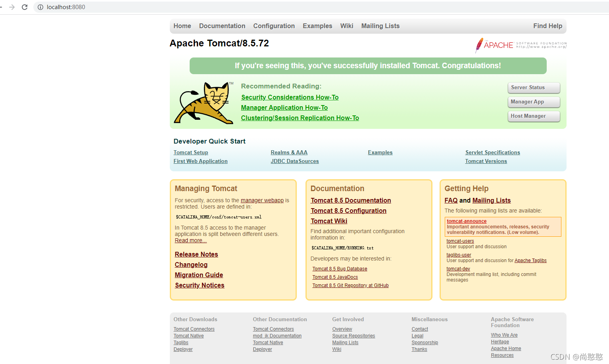
Task: Click the manager webapp link
Action: click(262, 200)
